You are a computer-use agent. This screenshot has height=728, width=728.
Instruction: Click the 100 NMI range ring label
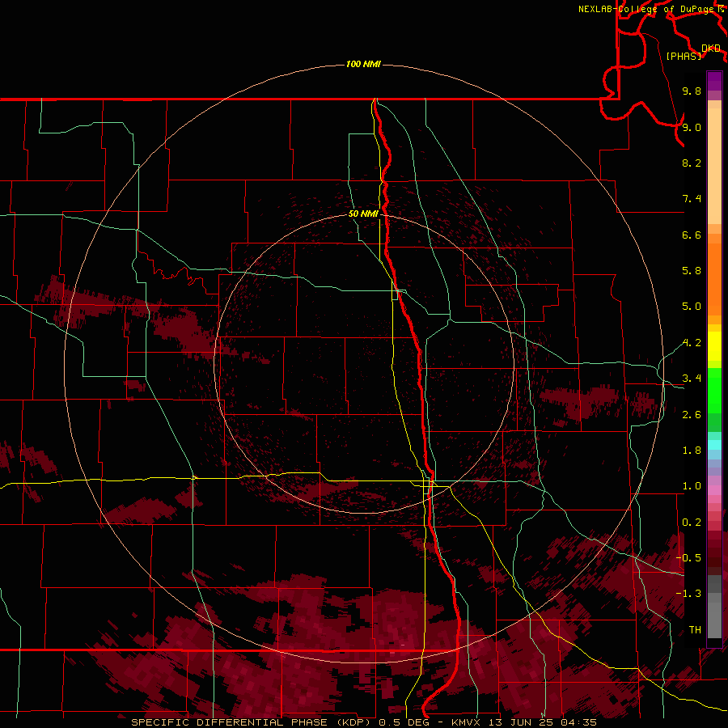coord(363,64)
